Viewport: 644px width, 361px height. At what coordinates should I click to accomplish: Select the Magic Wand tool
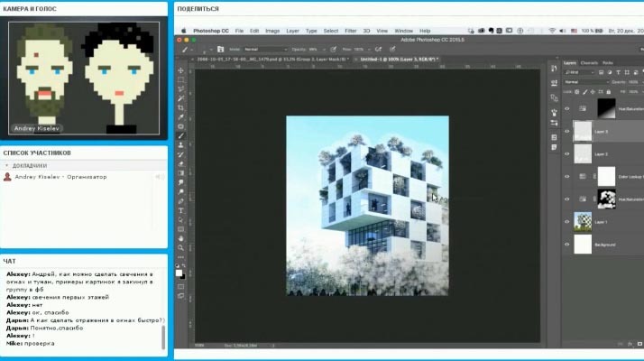[180, 98]
